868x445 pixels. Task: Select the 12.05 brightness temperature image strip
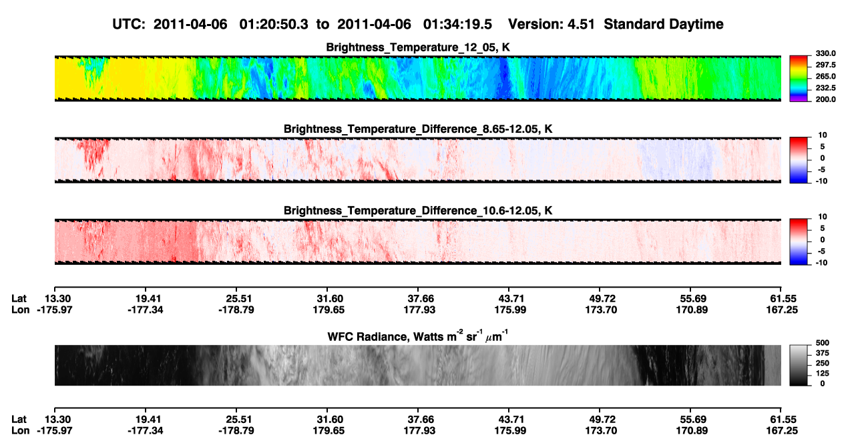(x=418, y=78)
